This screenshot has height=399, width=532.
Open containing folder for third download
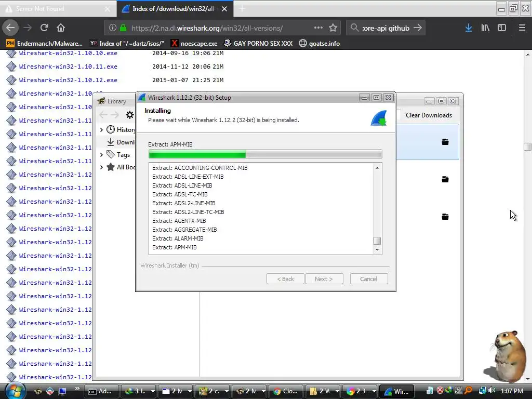[x=445, y=217]
